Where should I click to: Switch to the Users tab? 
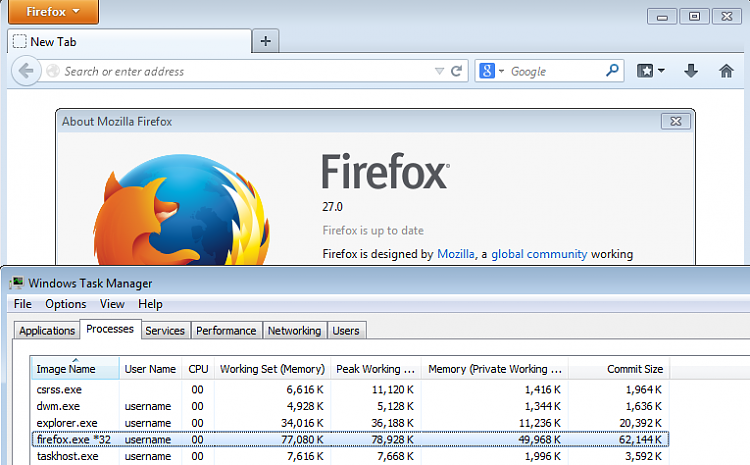pyautogui.click(x=346, y=331)
